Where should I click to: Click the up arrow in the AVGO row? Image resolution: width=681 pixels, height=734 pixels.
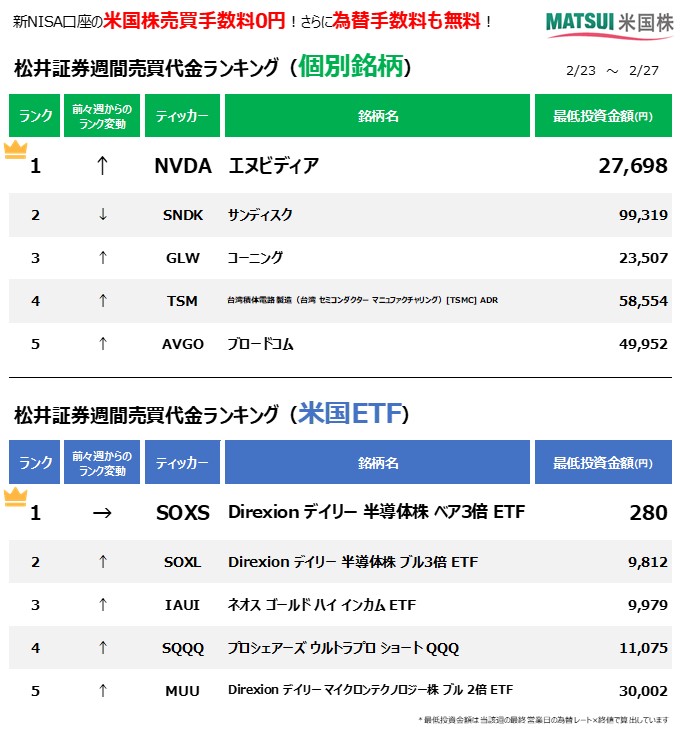click(103, 344)
